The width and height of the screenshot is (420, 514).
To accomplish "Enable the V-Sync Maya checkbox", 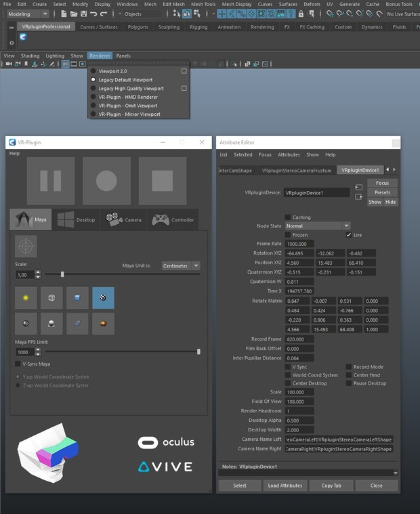I will pos(18,364).
